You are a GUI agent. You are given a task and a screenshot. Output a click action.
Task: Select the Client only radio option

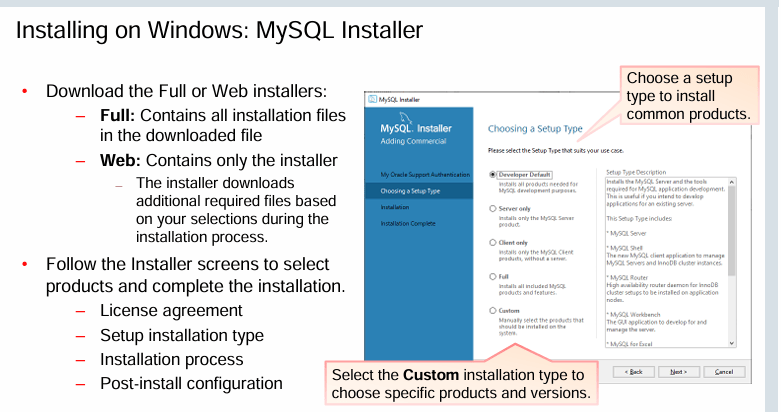pos(492,242)
